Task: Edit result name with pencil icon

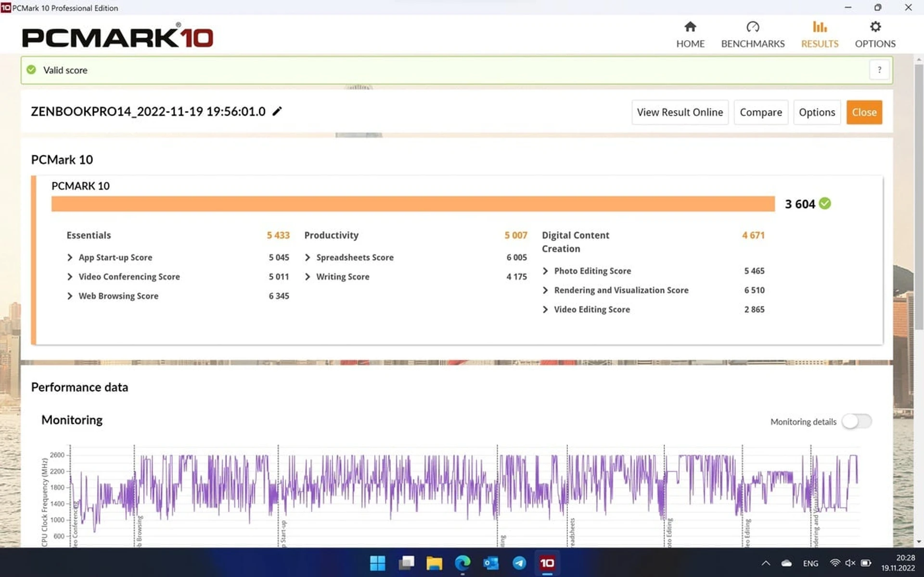Action: pos(277,111)
